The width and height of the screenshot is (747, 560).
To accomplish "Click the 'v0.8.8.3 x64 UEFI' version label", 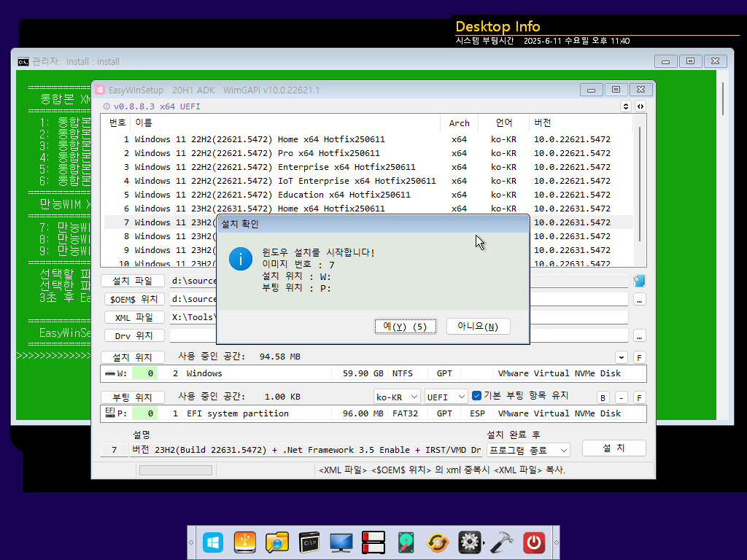I will 157,106.
